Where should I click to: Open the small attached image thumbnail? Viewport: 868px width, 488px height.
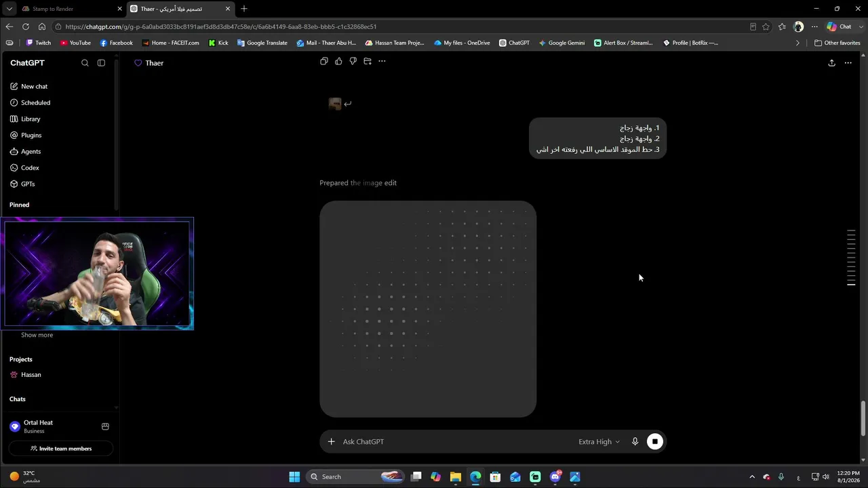click(334, 104)
